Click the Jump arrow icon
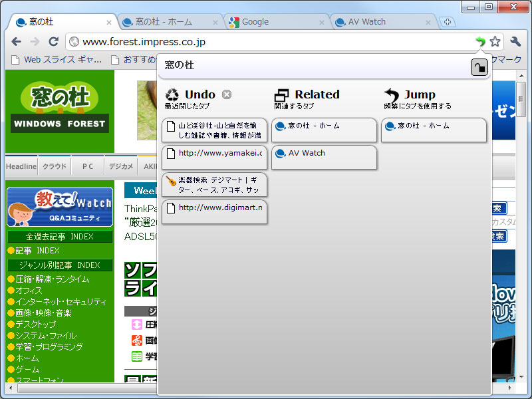The height and width of the screenshot is (399, 532). coord(392,95)
